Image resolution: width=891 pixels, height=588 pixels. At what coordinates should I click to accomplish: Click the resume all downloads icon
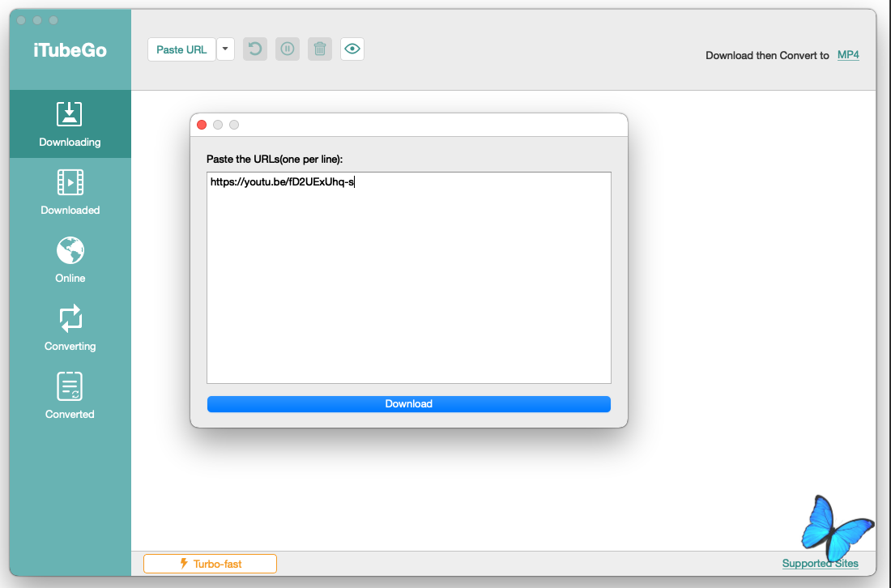pyautogui.click(x=255, y=49)
